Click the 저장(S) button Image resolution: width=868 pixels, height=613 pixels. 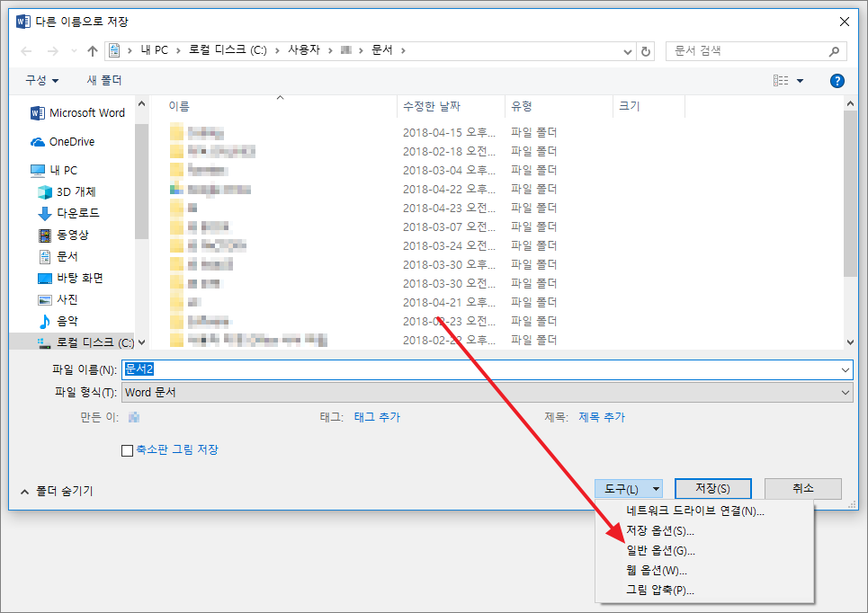(x=713, y=489)
